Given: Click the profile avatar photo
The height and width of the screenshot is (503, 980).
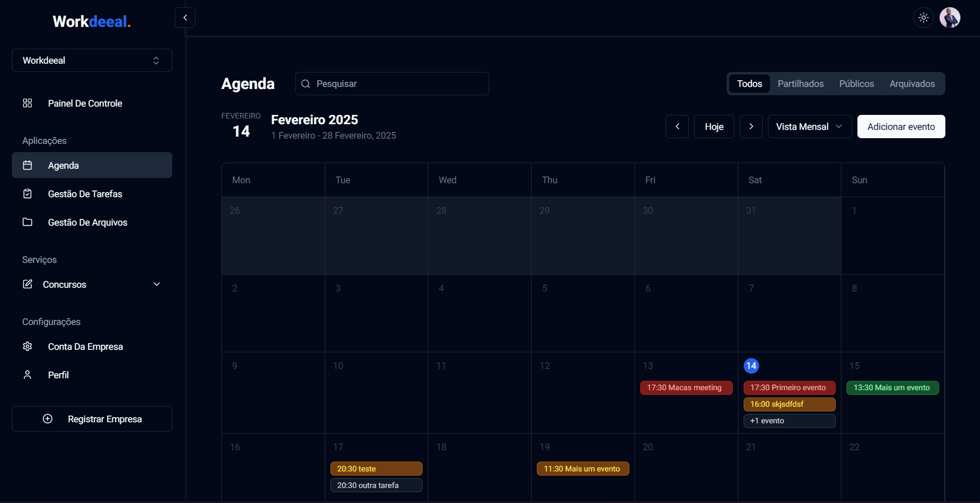Looking at the screenshot, I should pos(950,18).
